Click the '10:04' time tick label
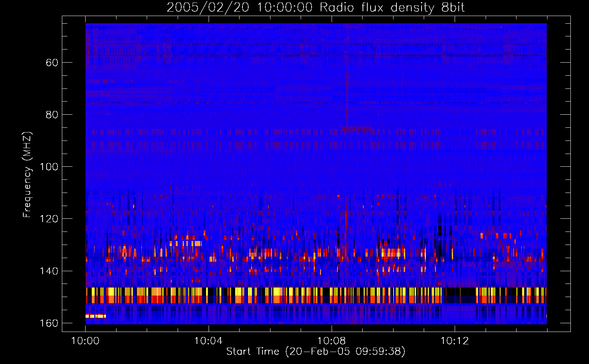Viewport: 589px width, 364px height. pos(208,341)
